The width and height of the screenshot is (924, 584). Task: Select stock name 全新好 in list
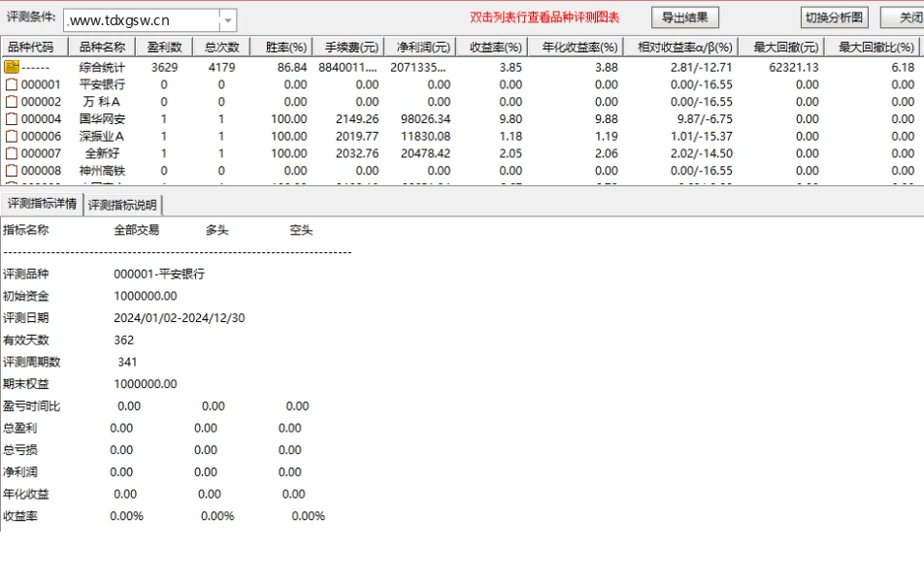pos(102,153)
